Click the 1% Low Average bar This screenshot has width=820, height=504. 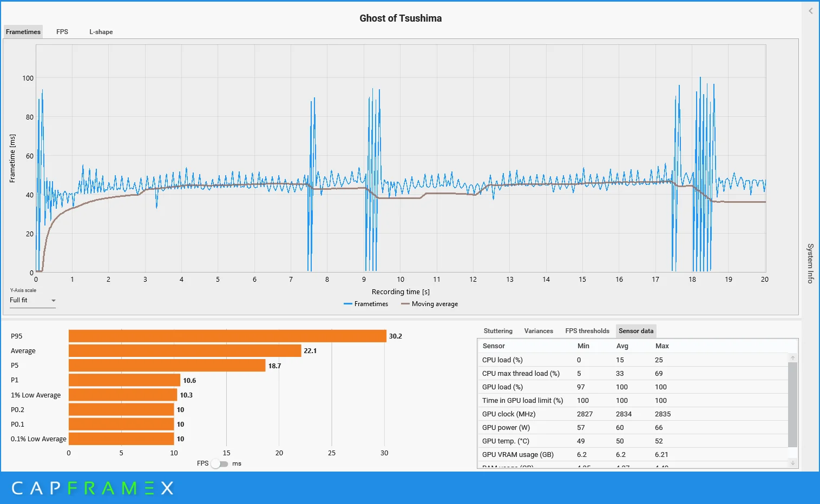[123, 395]
